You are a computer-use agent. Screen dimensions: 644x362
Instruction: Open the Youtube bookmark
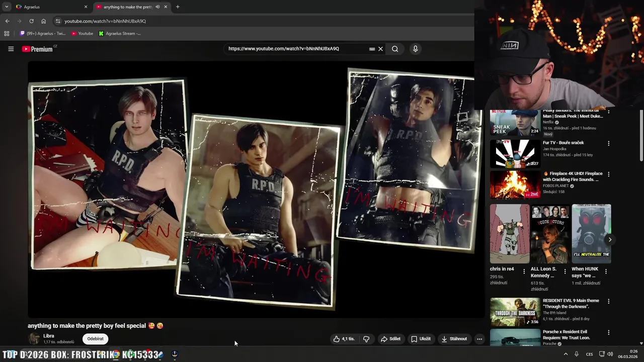[x=82, y=34]
